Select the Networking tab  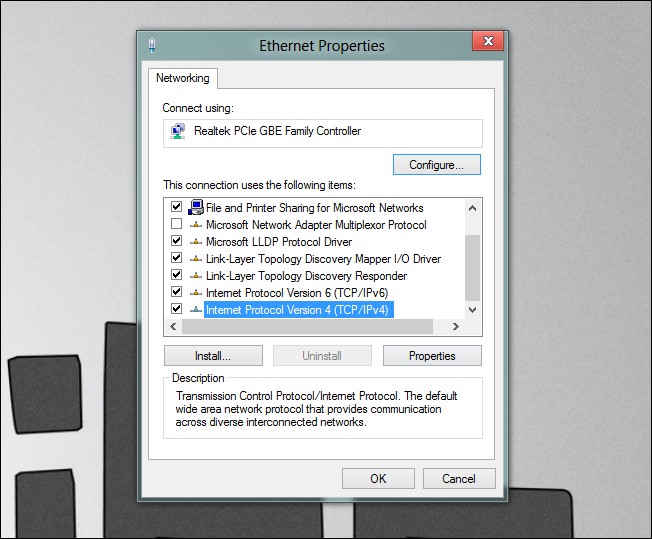[x=183, y=78]
